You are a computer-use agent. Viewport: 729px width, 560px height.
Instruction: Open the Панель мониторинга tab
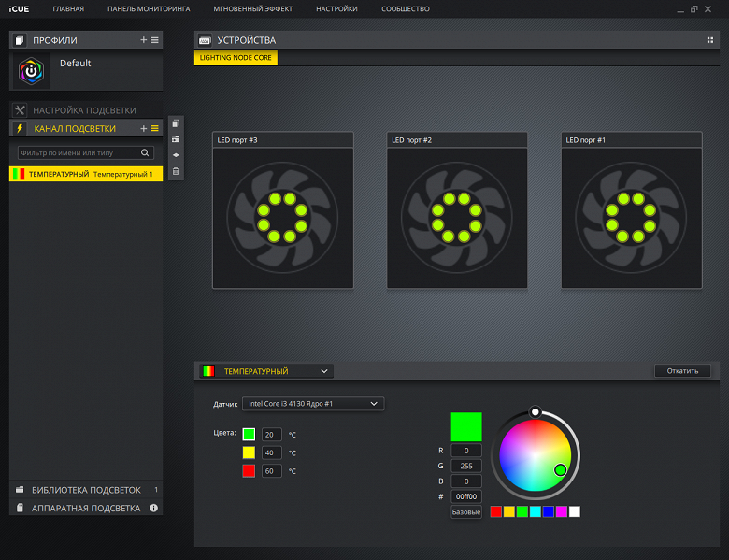[x=149, y=8]
